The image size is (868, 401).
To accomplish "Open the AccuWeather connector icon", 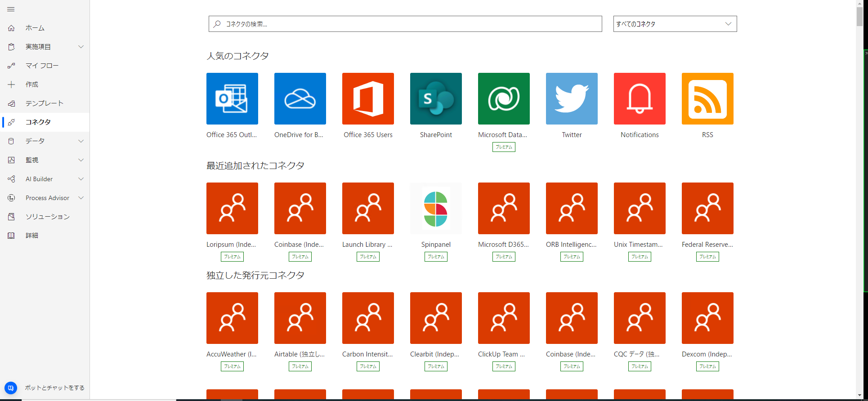I will coord(232,318).
